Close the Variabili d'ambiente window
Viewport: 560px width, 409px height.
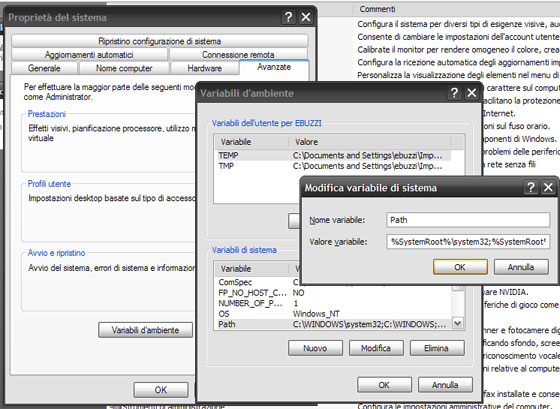point(471,93)
